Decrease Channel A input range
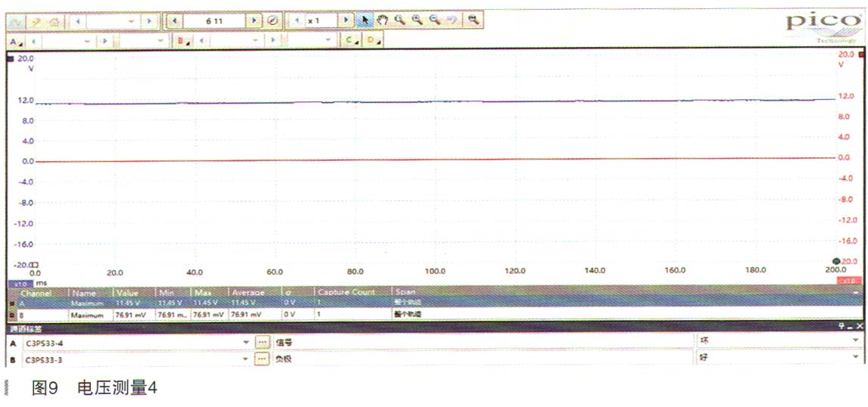This screenshot has width=868, height=407. pyautogui.click(x=34, y=42)
